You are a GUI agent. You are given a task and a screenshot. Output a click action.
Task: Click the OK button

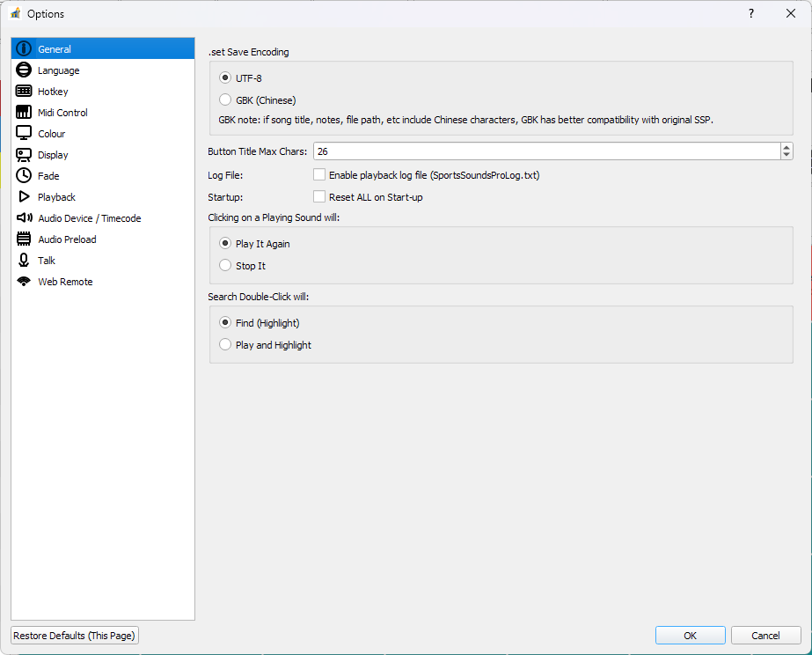(690, 635)
